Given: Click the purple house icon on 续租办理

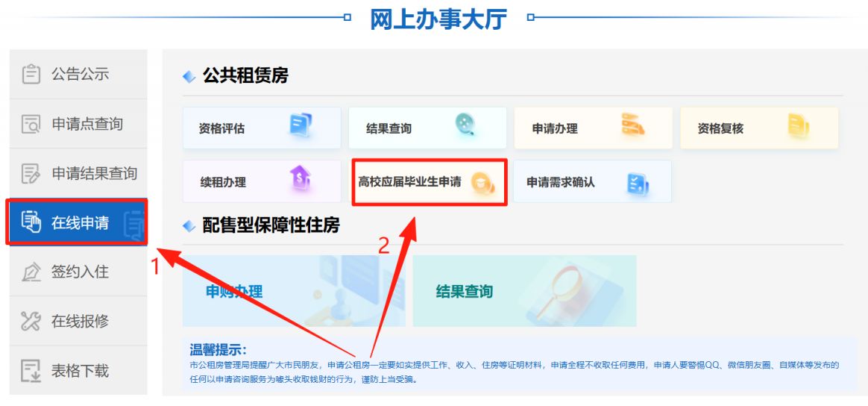Looking at the screenshot, I should (300, 179).
